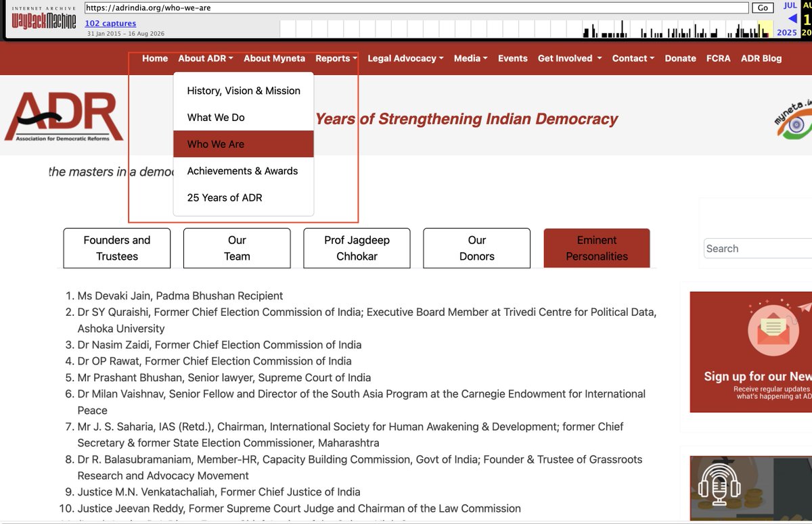Switch to Our Donors tab
The image size is (812, 524).
476,248
